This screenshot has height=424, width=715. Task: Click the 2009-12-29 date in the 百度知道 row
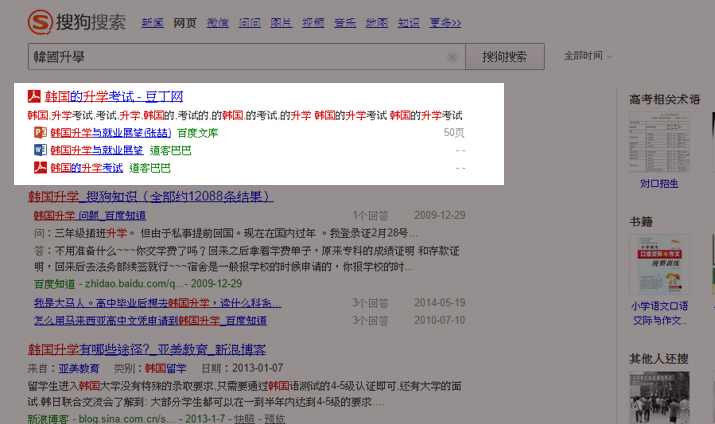[440, 215]
